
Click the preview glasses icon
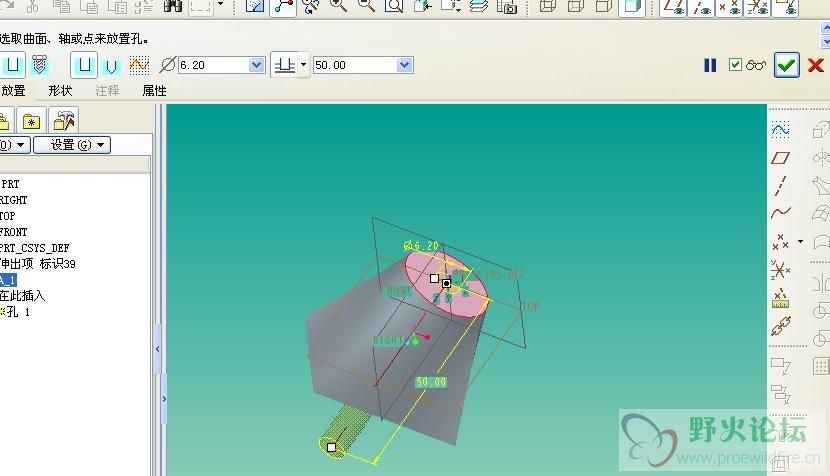click(x=755, y=65)
